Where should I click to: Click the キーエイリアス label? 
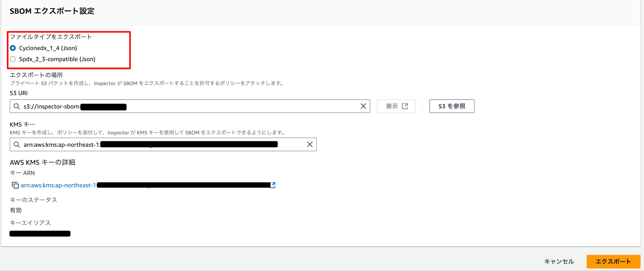(30, 223)
